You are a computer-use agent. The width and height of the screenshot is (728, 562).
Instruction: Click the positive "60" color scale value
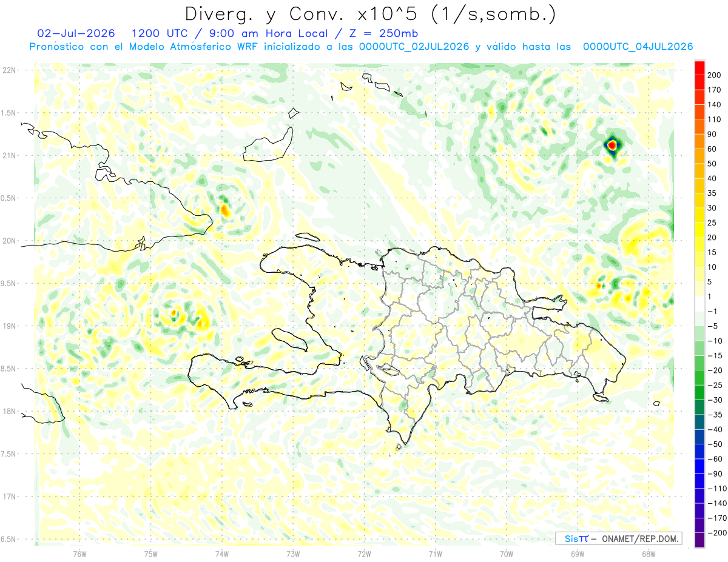(x=713, y=149)
